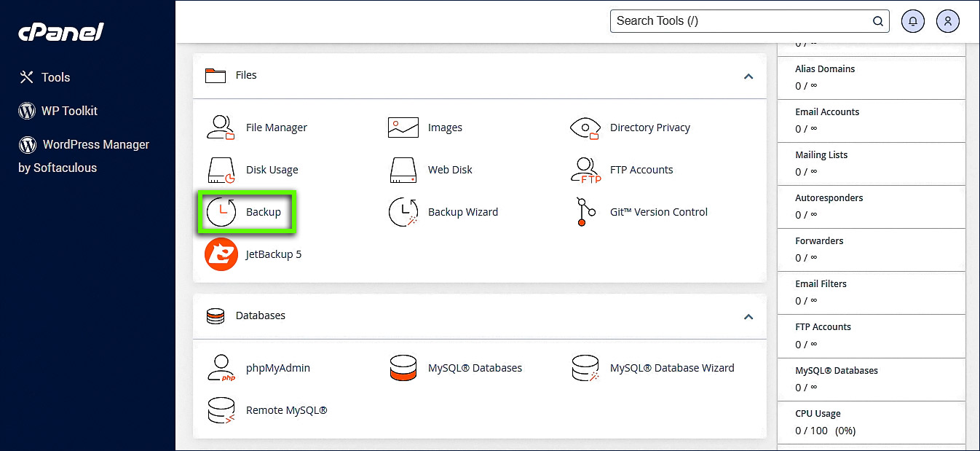
Task: Collapse the Files section
Action: pos(748,76)
